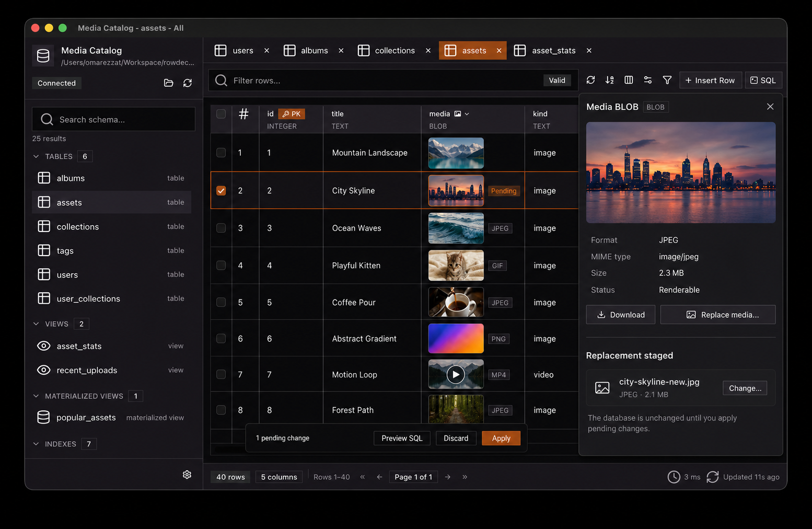Reload schema icon beside folder icon
This screenshot has height=529, width=812.
[188, 83]
